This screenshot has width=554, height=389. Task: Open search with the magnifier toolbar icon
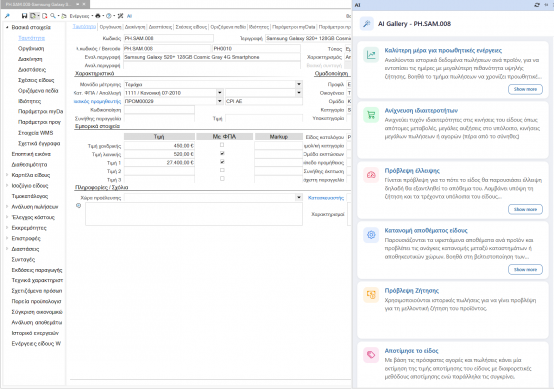tap(53, 16)
